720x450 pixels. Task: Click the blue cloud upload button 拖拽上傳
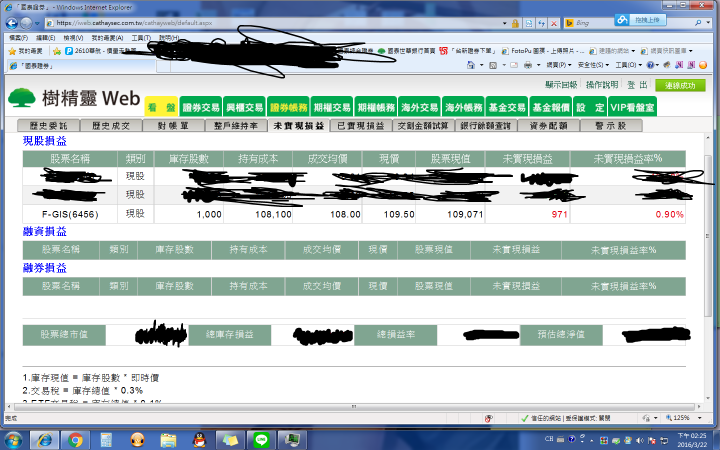(x=640, y=20)
